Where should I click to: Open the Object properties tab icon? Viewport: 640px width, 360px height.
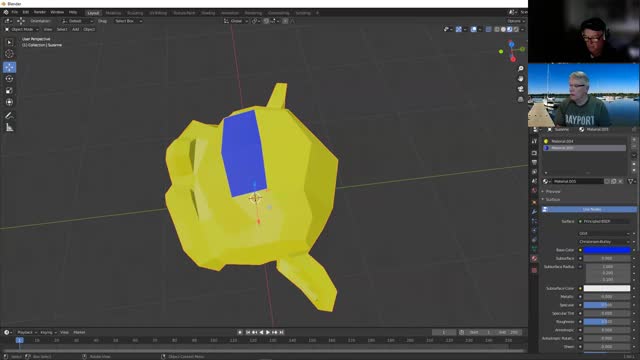(x=534, y=202)
